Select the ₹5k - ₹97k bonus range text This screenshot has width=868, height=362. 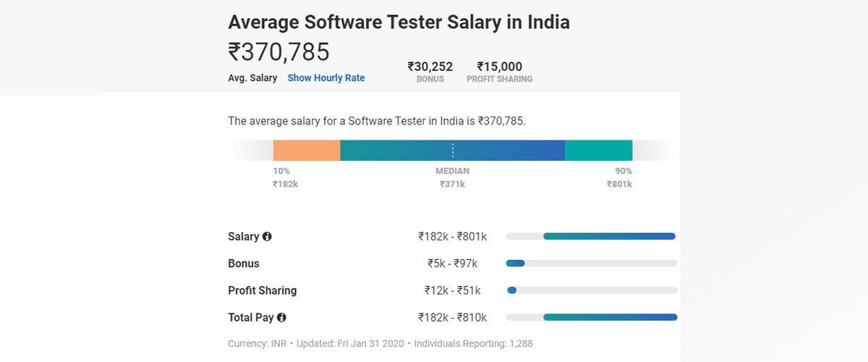(x=453, y=264)
